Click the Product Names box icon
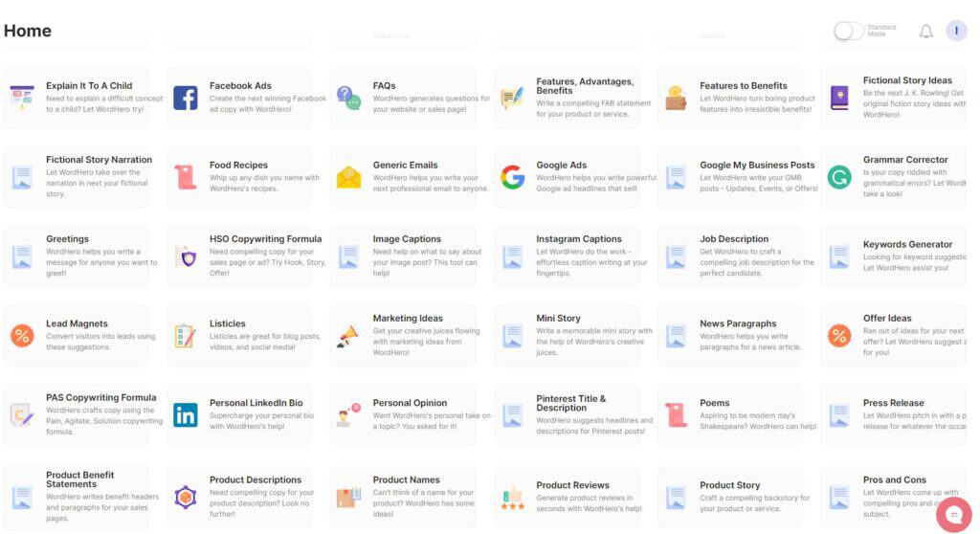The width and height of the screenshot is (980, 534). [348, 497]
